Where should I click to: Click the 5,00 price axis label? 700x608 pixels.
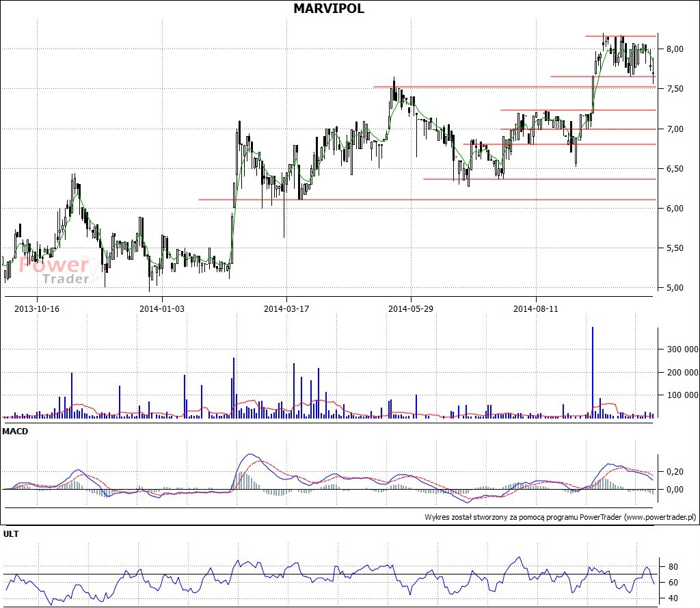tap(675, 288)
